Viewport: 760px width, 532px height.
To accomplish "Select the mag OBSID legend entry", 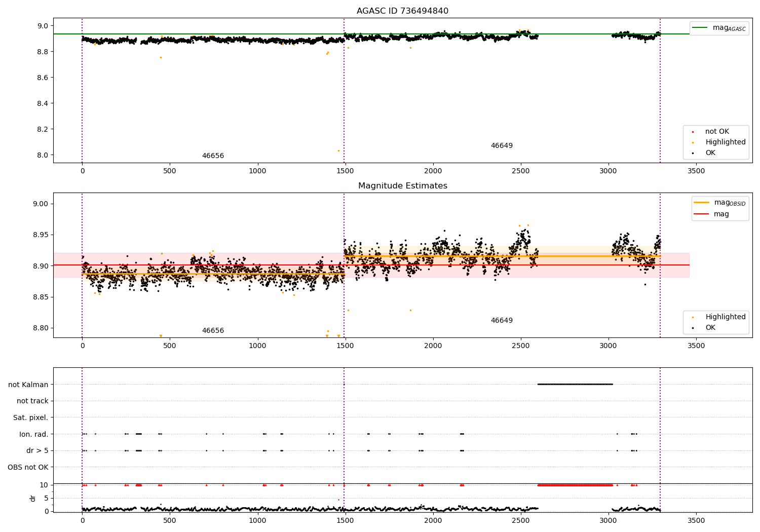I will point(719,203).
